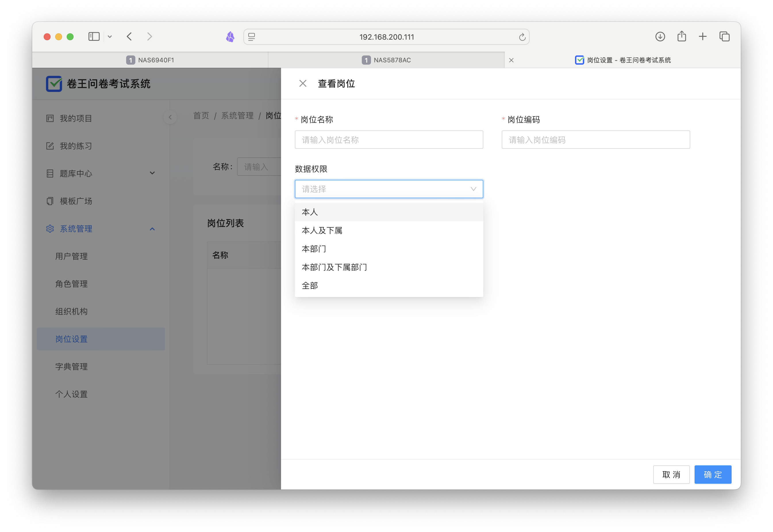
Task: Click the 首页 breadcrumb link
Action: tap(201, 116)
